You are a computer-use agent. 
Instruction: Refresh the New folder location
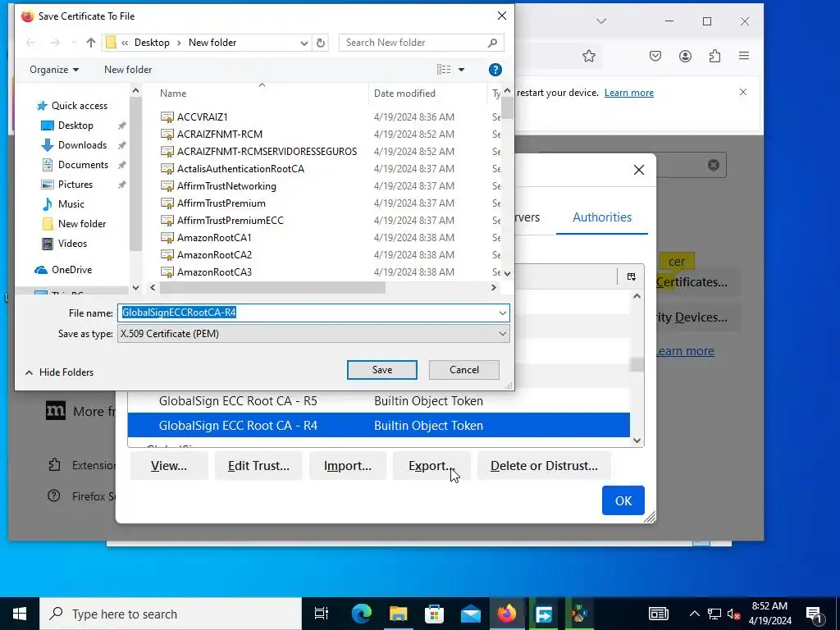point(321,43)
